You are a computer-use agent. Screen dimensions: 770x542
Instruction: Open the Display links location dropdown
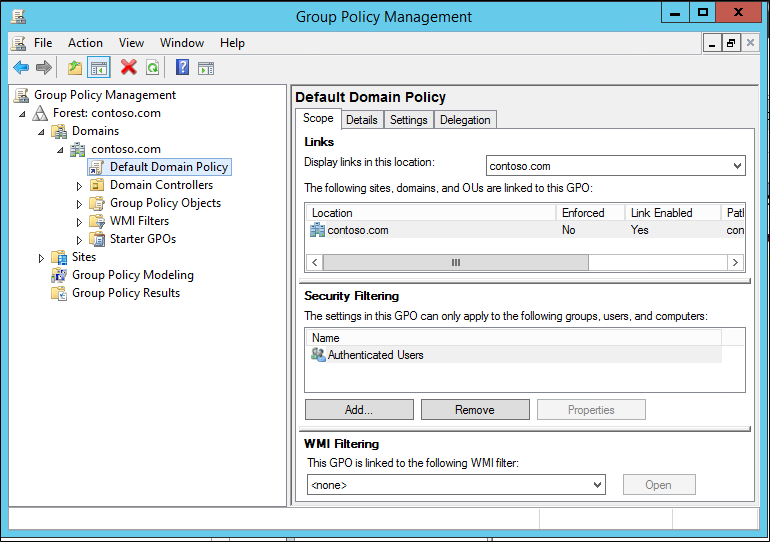tap(737, 166)
